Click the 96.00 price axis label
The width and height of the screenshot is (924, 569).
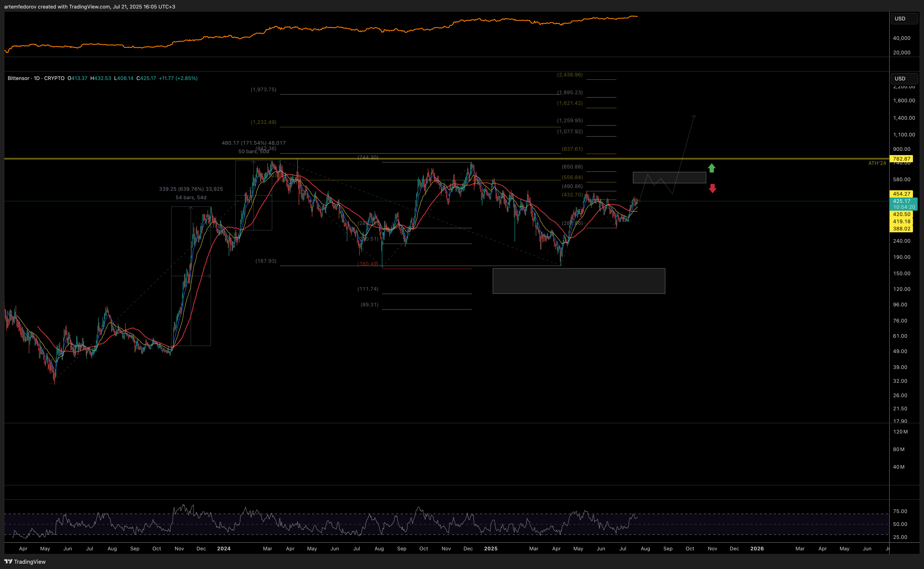(900, 304)
